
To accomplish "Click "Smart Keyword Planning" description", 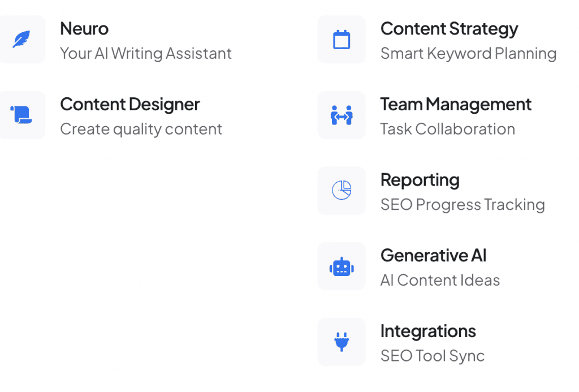I will (x=468, y=53).
